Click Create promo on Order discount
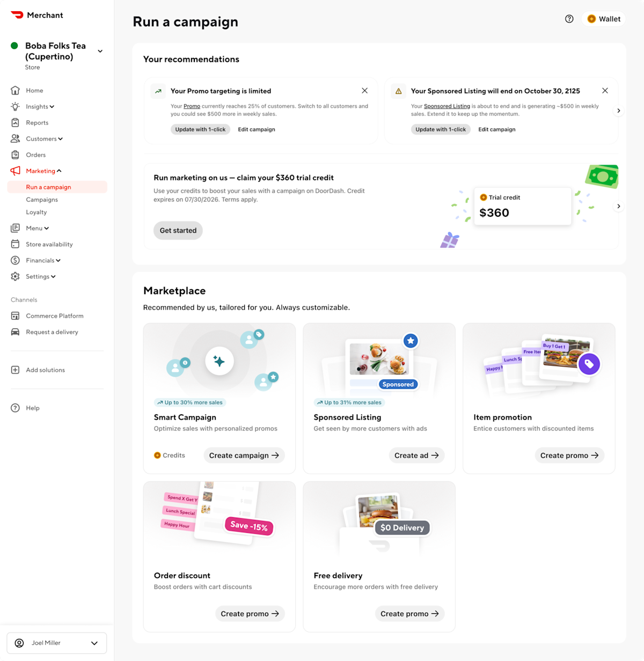 coord(250,613)
